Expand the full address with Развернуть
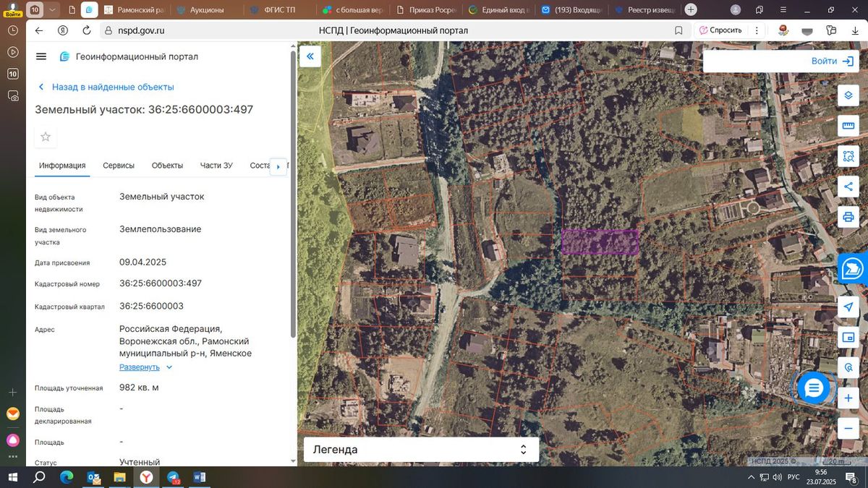This screenshot has width=868, height=488. click(146, 367)
